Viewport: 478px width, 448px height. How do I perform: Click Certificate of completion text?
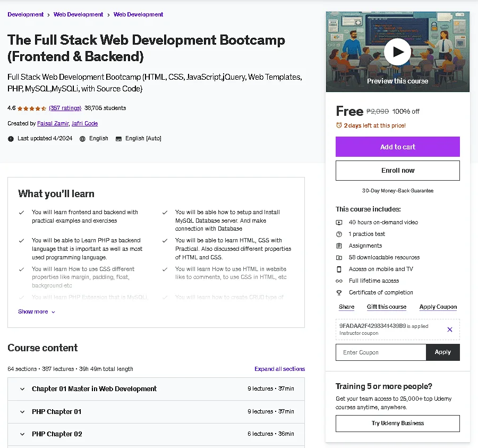(x=381, y=292)
